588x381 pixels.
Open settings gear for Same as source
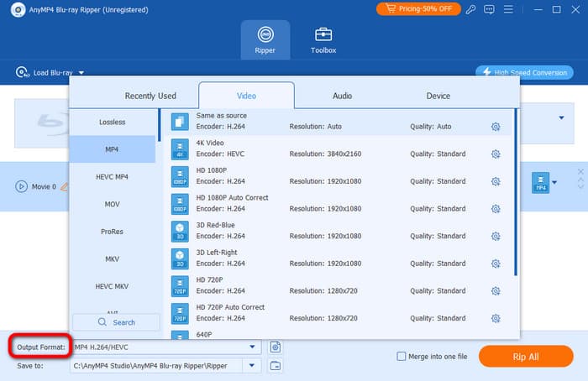point(496,127)
